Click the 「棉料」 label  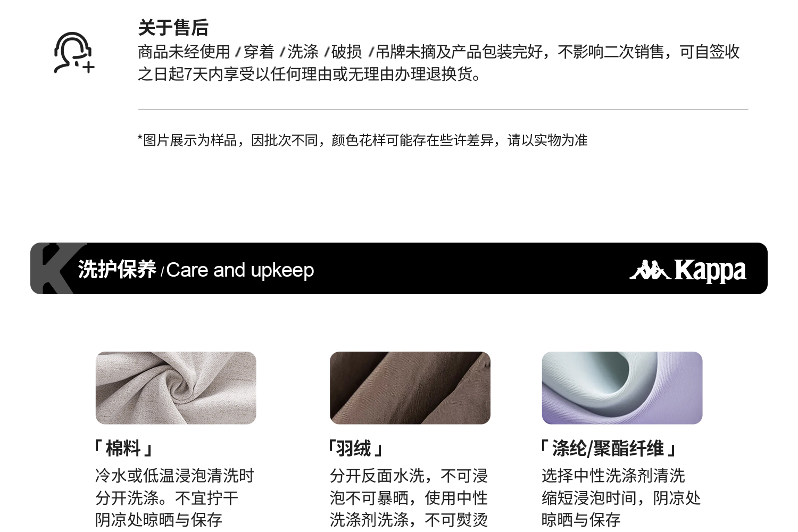[x=123, y=448]
